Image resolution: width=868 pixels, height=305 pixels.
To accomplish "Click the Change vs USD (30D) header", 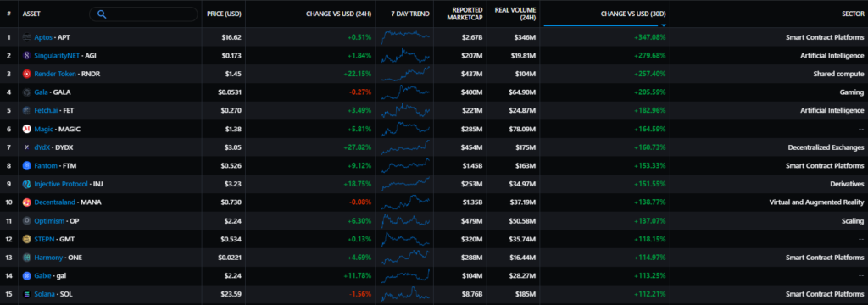I will pyautogui.click(x=633, y=14).
